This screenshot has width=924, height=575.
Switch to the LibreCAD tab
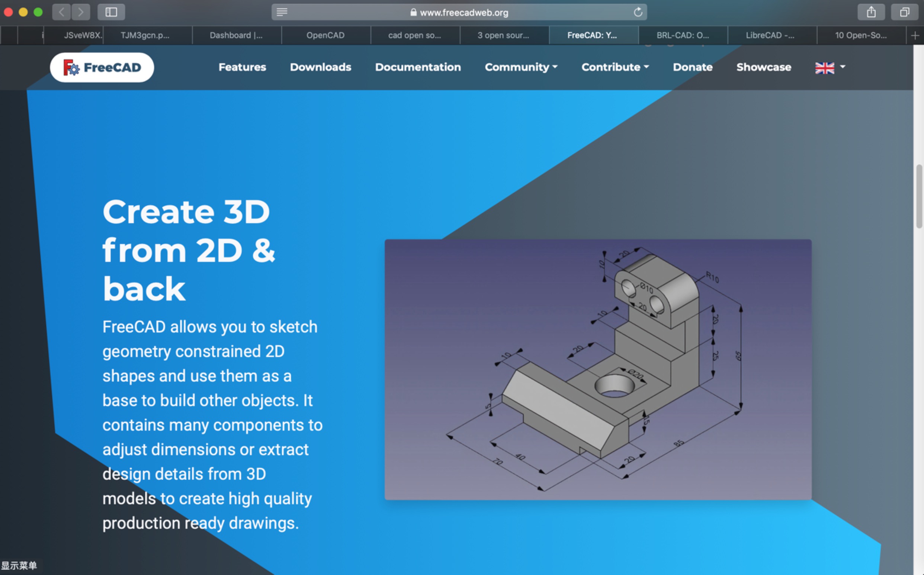(770, 35)
